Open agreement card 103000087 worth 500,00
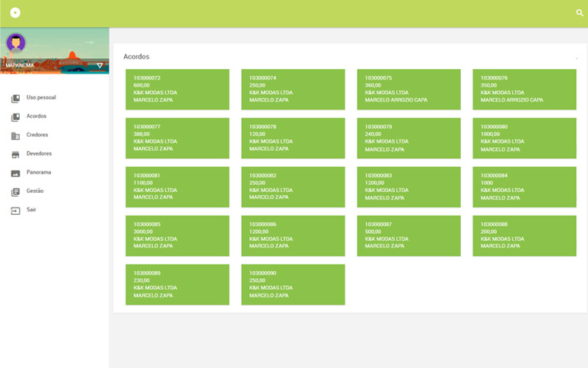The width and height of the screenshot is (588, 368). (409, 236)
